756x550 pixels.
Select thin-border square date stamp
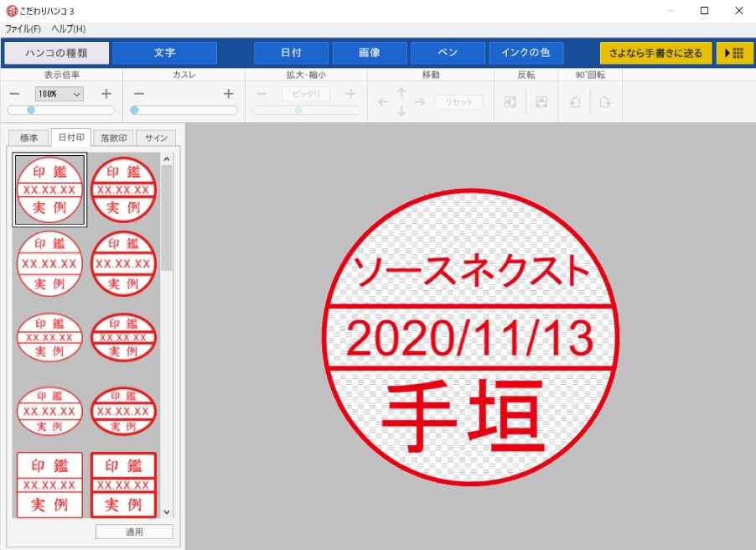[x=49, y=485]
